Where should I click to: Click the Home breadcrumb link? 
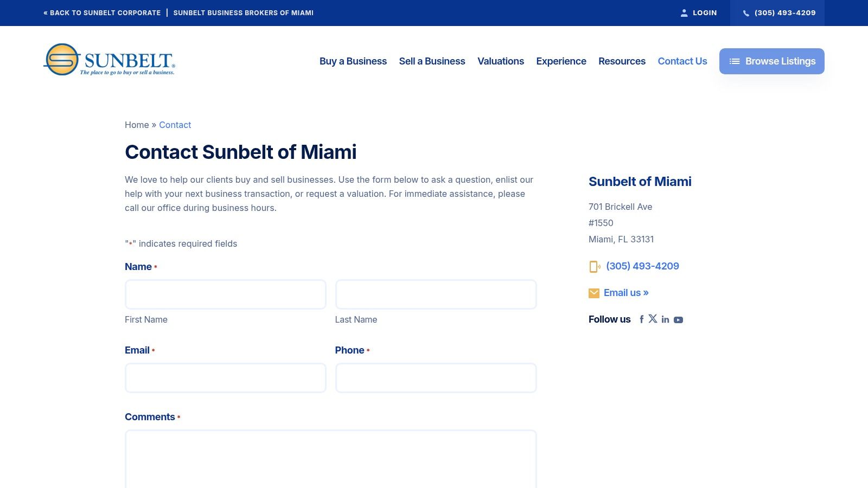pos(137,125)
